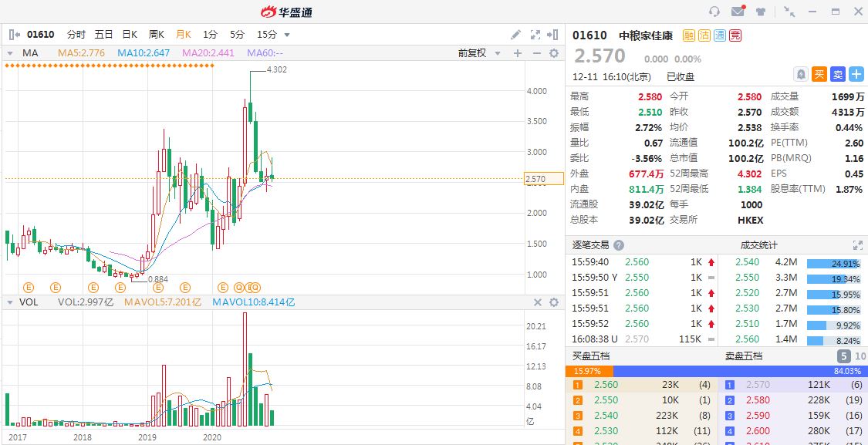
Task: Open MA indicator settings gear
Action: click(553, 53)
